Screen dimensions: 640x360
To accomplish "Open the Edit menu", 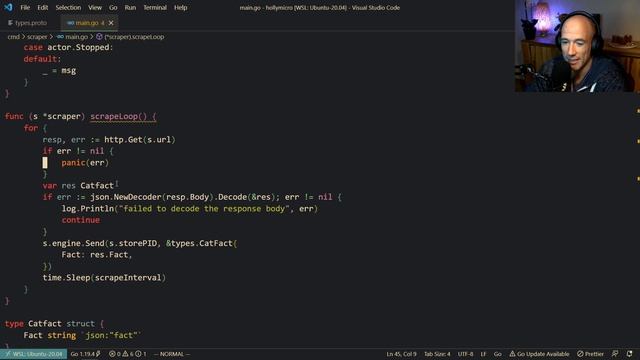I will pos(42,7).
